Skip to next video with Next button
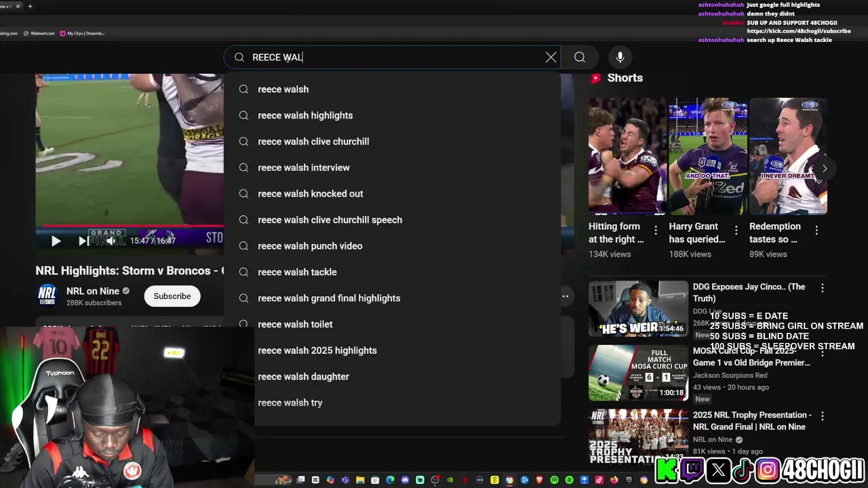The image size is (868, 488). [x=83, y=241]
